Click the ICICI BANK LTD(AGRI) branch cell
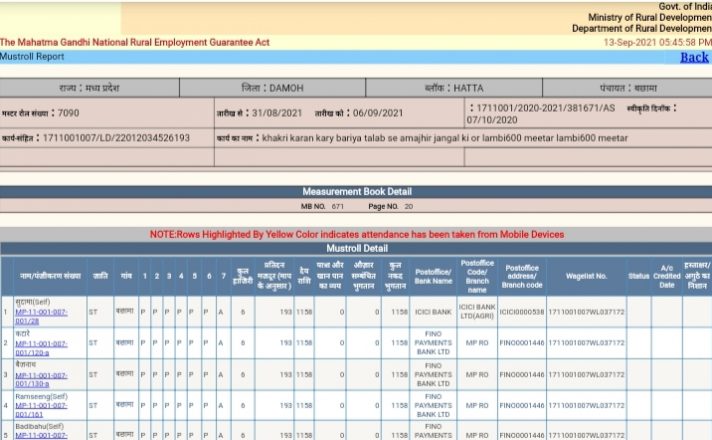 (x=477, y=311)
